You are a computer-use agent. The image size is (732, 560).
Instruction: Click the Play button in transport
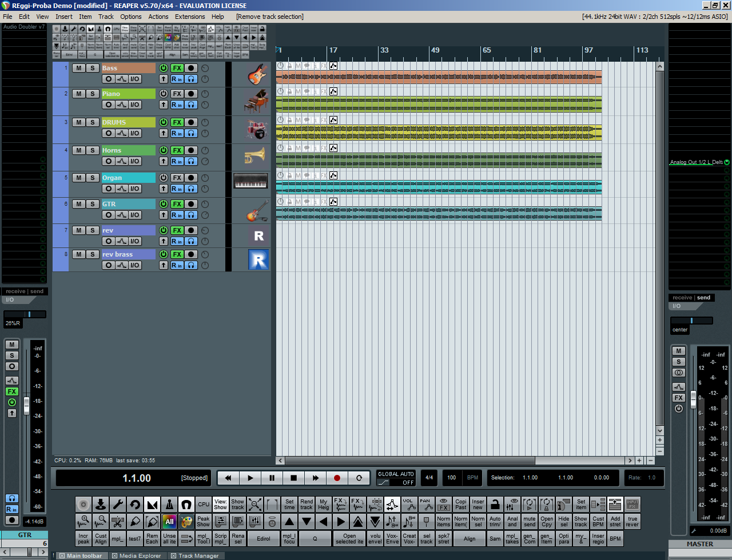pyautogui.click(x=250, y=478)
